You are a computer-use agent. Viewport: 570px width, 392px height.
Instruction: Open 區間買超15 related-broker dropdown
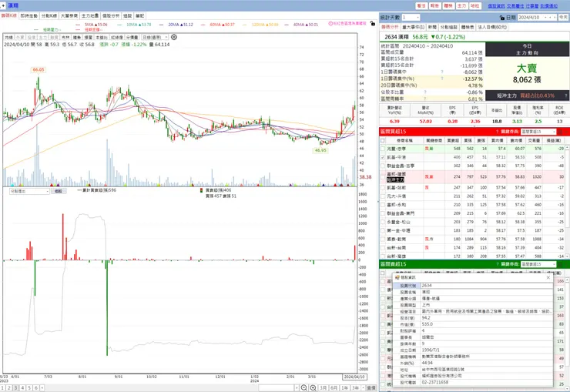pyautogui.click(x=538, y=132)
